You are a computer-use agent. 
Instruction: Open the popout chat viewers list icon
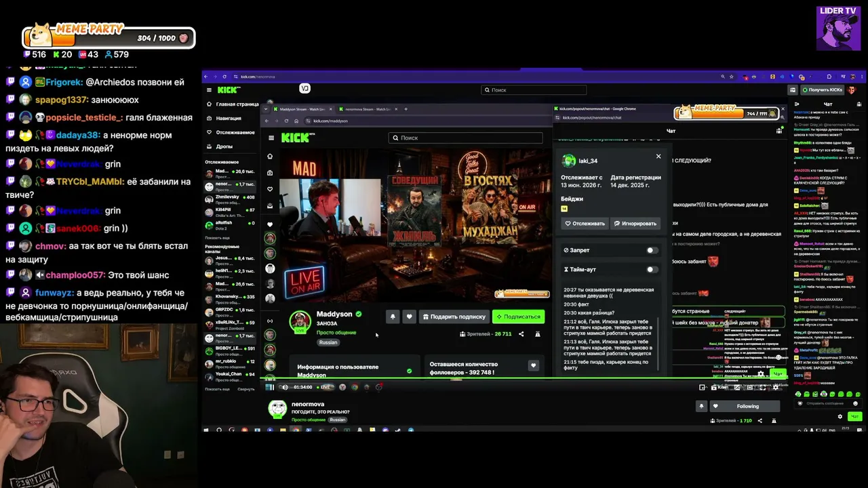point(779,131)
